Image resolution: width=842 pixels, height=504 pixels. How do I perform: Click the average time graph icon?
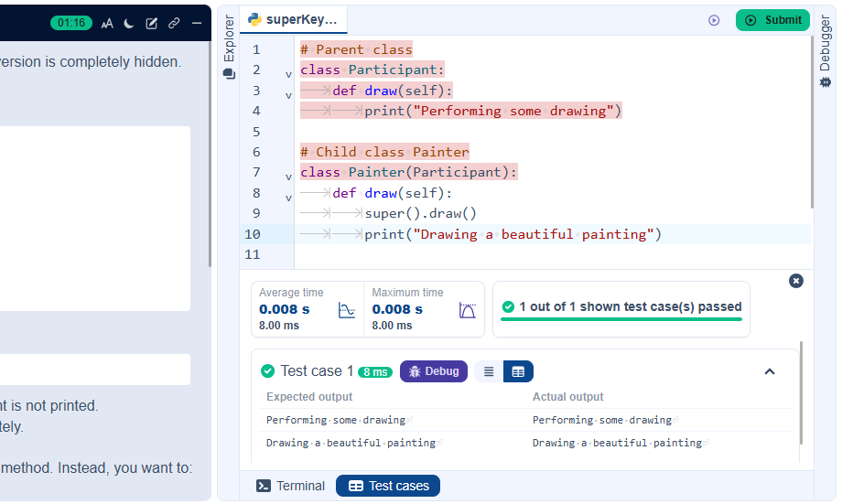pos(346,310)
